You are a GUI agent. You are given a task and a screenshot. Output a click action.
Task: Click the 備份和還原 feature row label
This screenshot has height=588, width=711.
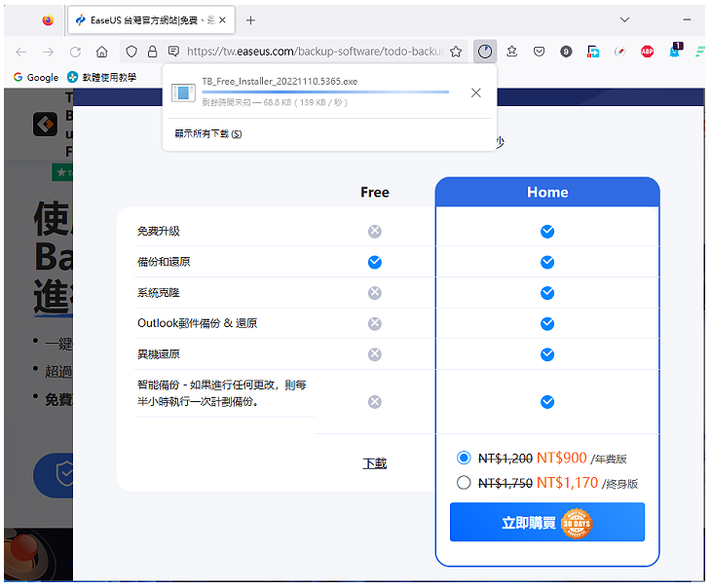[164, 262]
